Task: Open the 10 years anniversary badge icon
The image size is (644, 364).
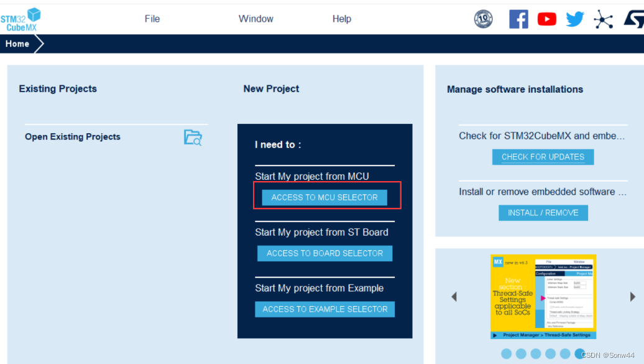Action: pos(483,19)
